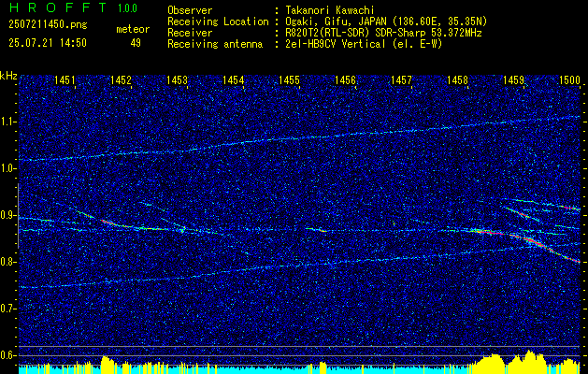Select the version number 1.0.0
The width and height of the screenshot is (588, 374).
point(127,7)
